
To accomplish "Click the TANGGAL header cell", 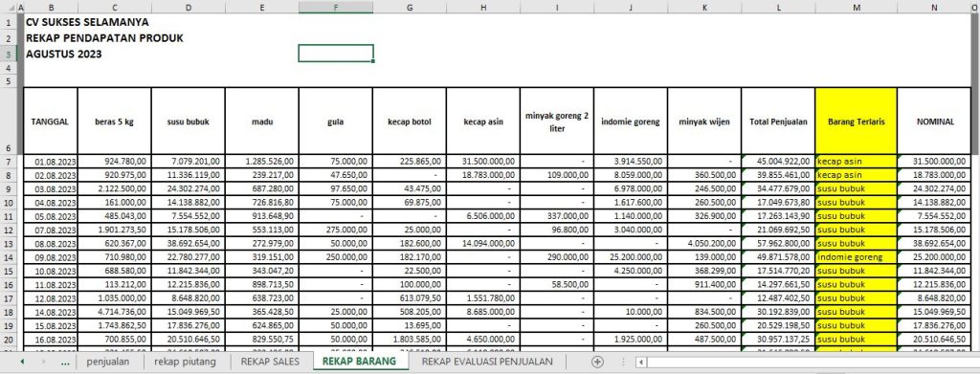I will (51, 121).
